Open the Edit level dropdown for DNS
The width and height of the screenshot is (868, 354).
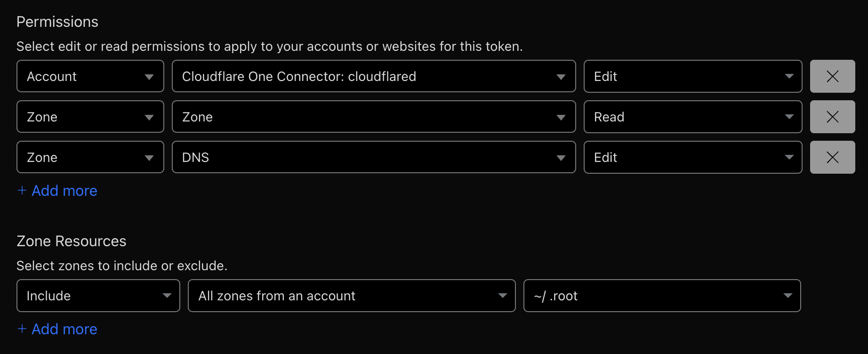tap(692, 157)
